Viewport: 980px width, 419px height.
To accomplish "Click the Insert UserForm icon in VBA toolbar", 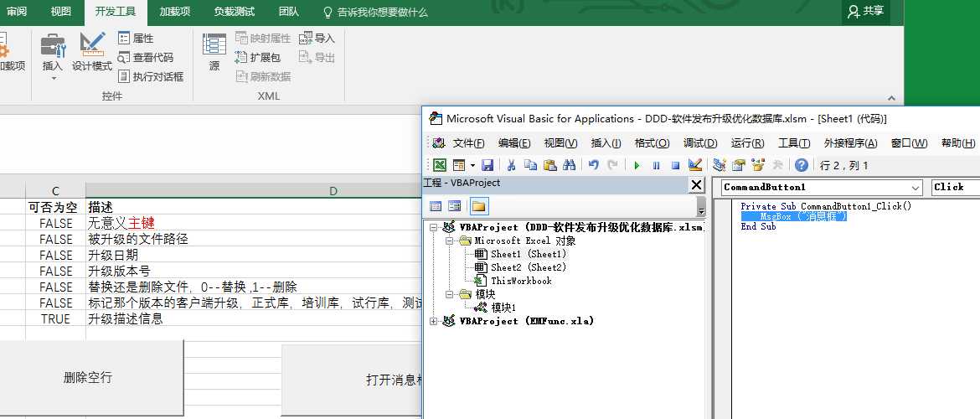I will click(459, 165).
